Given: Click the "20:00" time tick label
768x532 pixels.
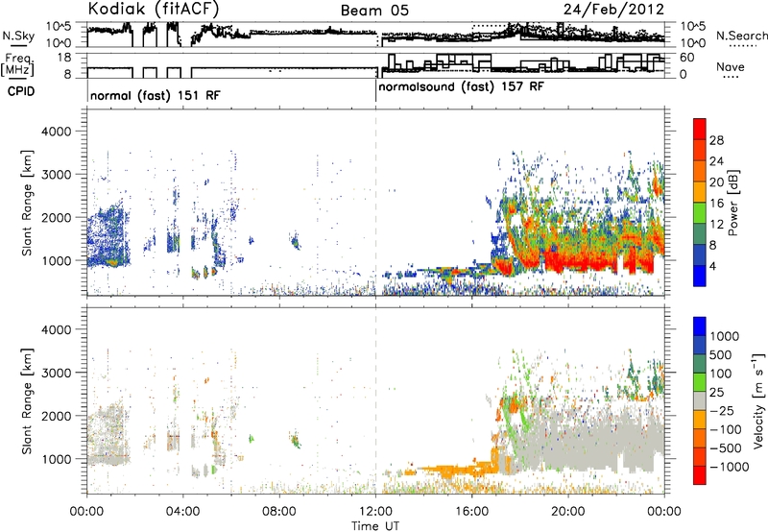Looking at the screenshot, I should tap(568, 512).
